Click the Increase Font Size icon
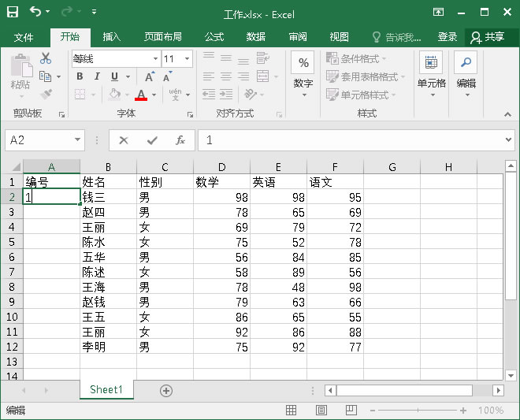This screenshot has height=420, width=520. 150,76
